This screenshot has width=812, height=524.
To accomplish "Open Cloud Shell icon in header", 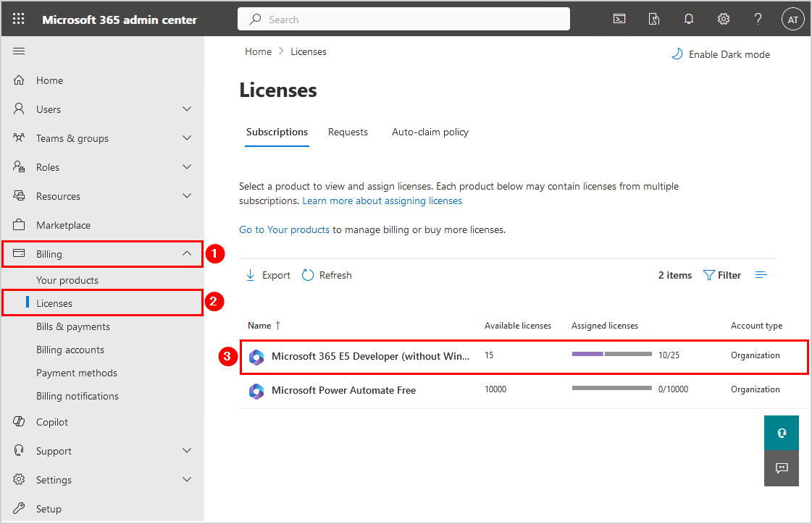I will tap(619, 19).
